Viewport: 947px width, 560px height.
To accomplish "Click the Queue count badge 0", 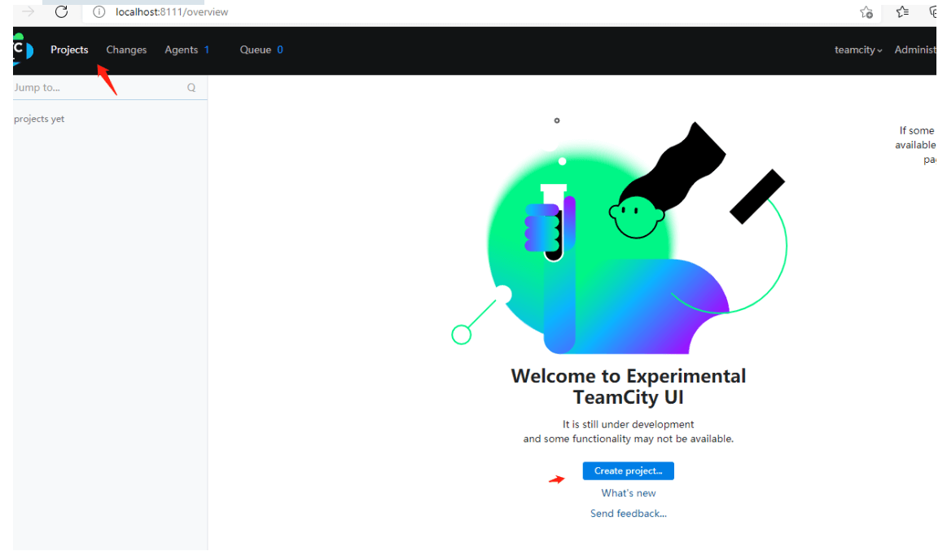I will point(279,50).
